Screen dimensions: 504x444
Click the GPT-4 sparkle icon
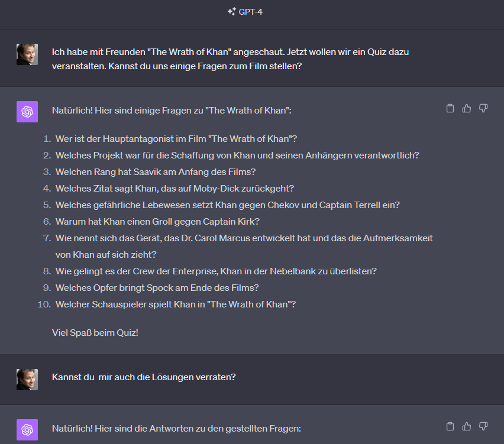click(x=231, y=12)
